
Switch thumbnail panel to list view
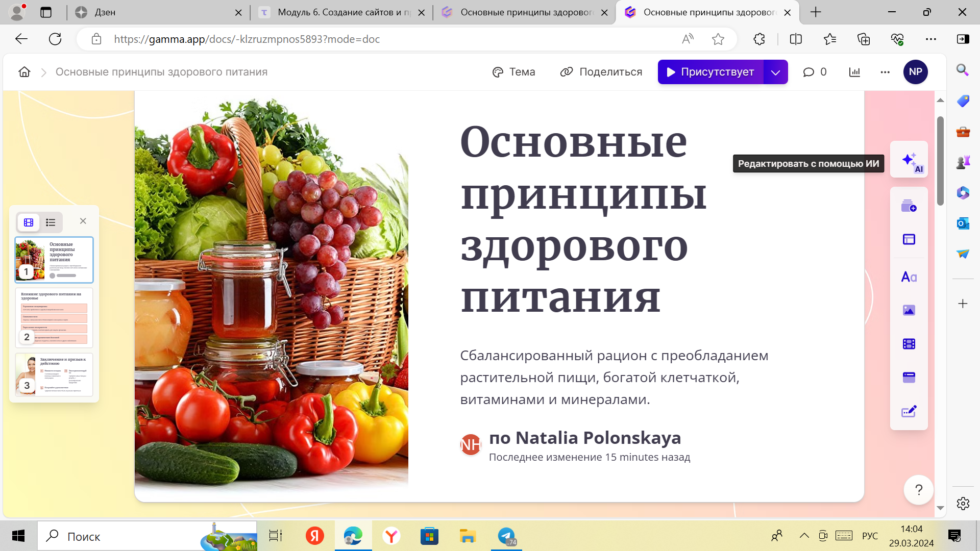click(x=51, y=222)
